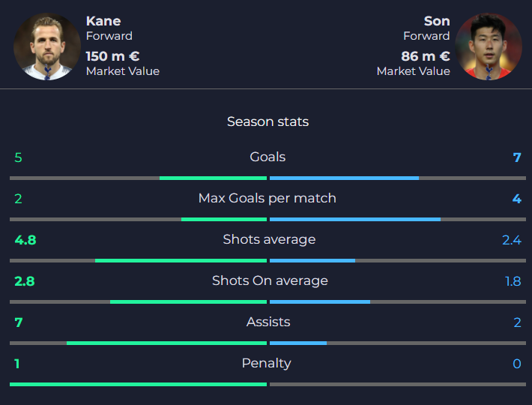Click Kane's green Assists bar
532x405 pixels.
[x=166, y=343]
